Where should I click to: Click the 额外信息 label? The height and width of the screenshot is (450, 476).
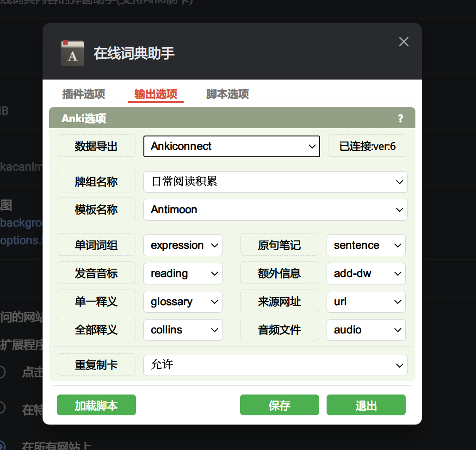coord(279,273)
